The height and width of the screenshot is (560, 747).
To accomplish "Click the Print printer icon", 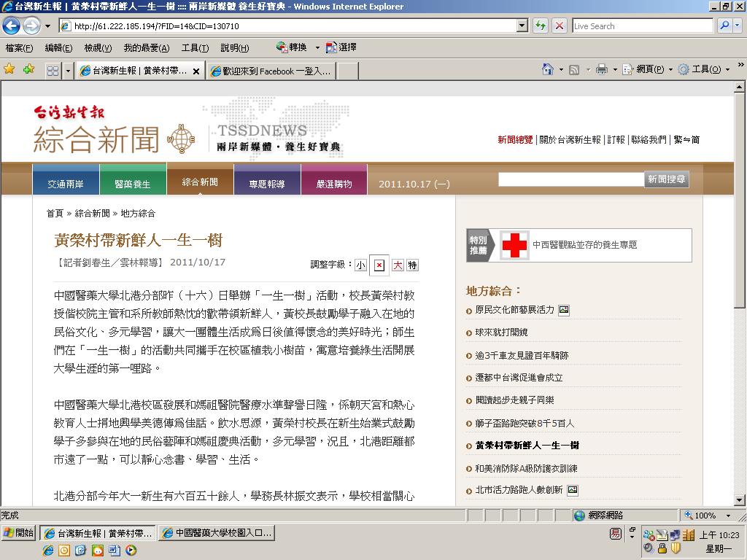I will (x=602, y=69).
